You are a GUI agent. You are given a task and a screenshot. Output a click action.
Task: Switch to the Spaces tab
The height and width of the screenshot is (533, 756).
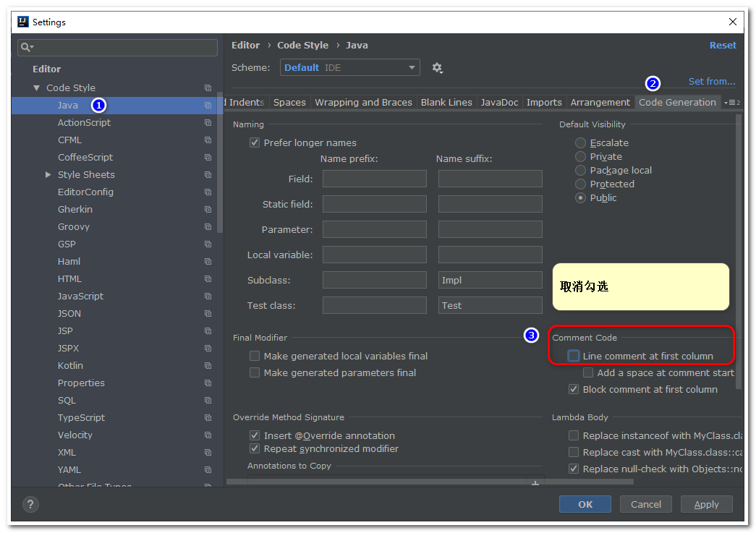tap(290, 102)
